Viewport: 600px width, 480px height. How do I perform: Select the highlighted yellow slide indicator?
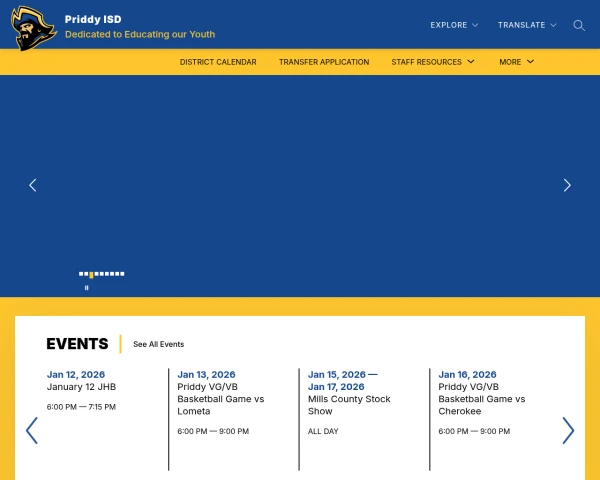(x=91, y=274)
